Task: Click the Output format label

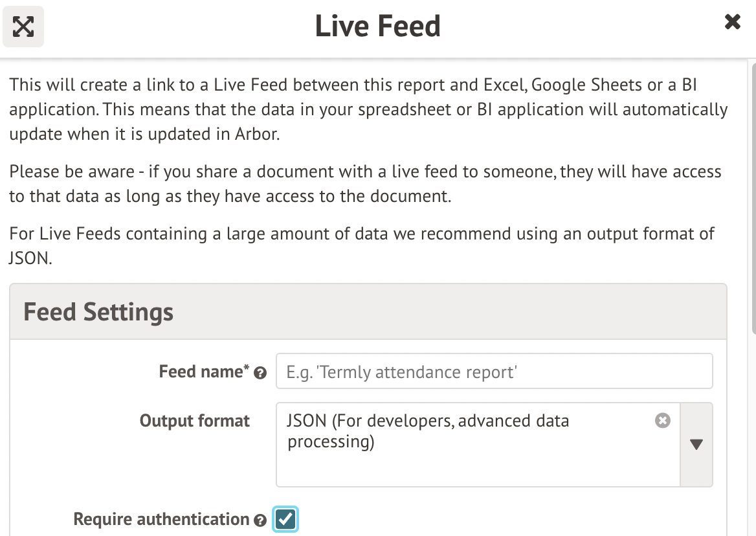Action: tap(194, 421)
